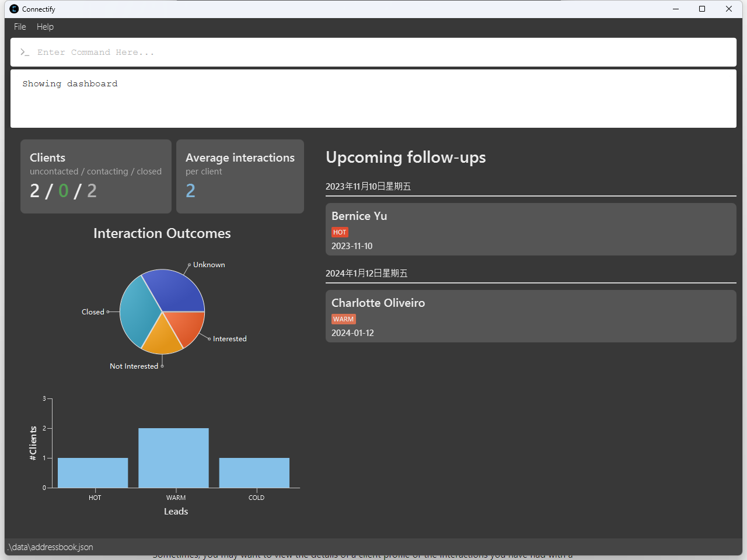
Task: Select the 'Showing dashboard' result text
Action: (70, 84)
